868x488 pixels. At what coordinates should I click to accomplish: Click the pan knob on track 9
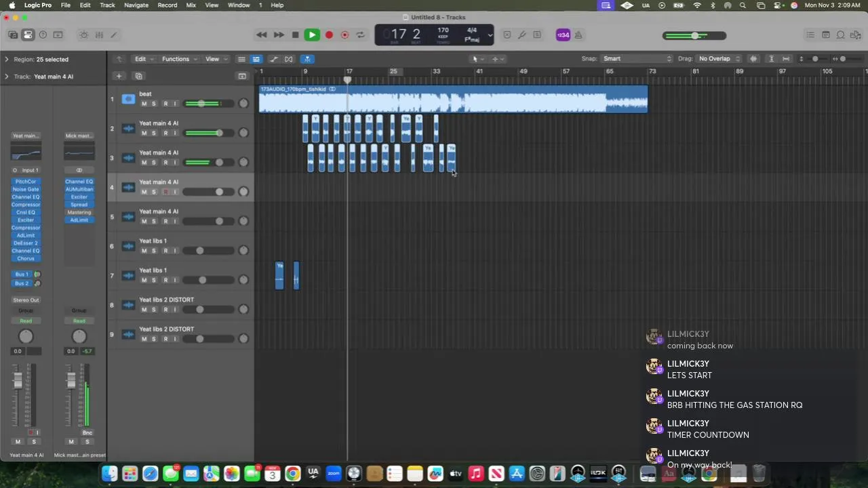[x=243, y=339]
